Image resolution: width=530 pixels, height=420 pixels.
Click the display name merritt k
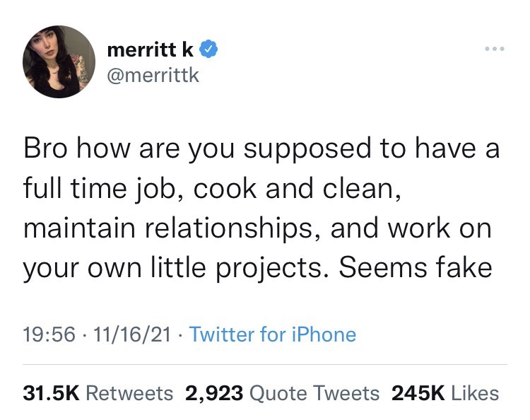click(151, 49)
